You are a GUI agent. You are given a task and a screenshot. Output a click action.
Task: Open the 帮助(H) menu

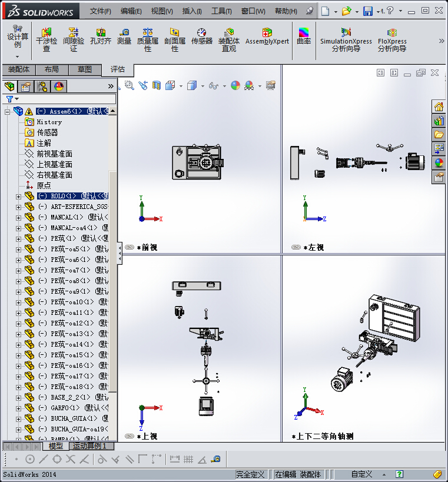pos(286,11)
